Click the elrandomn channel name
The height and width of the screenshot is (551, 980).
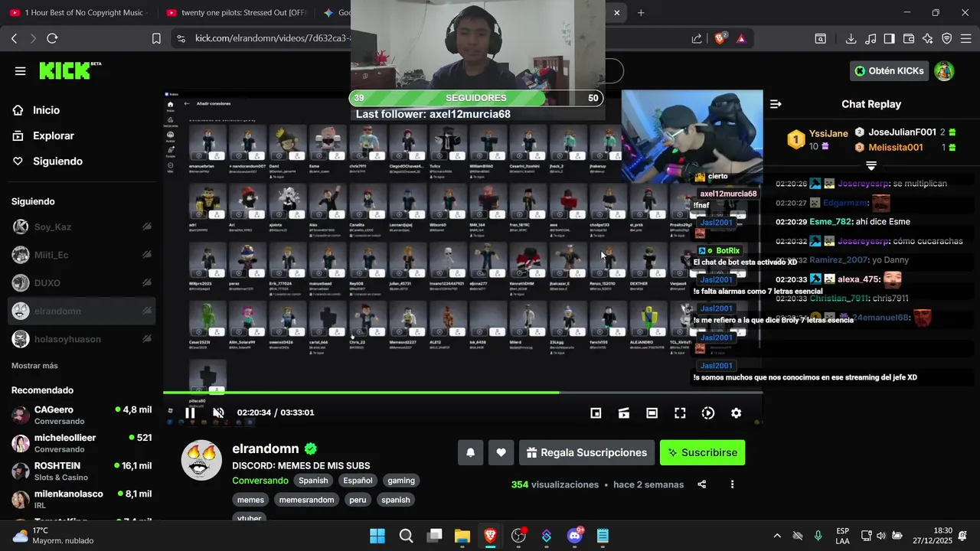pyautogui.click(x=266, y=449)
